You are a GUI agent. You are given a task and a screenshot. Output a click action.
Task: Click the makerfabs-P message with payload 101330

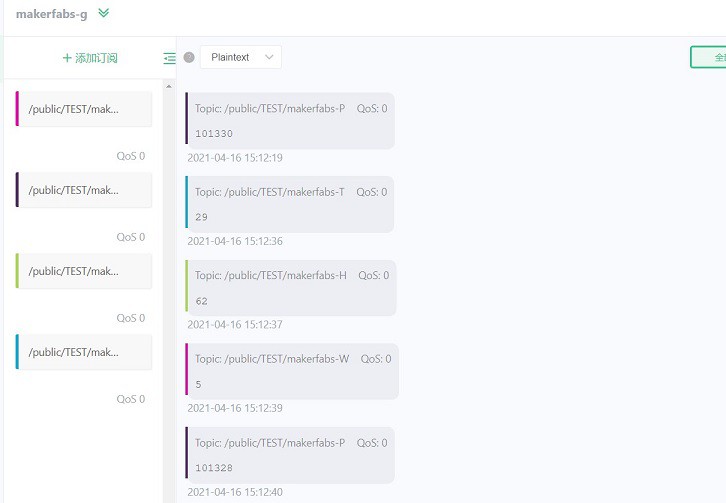click(x=290, y=120)
